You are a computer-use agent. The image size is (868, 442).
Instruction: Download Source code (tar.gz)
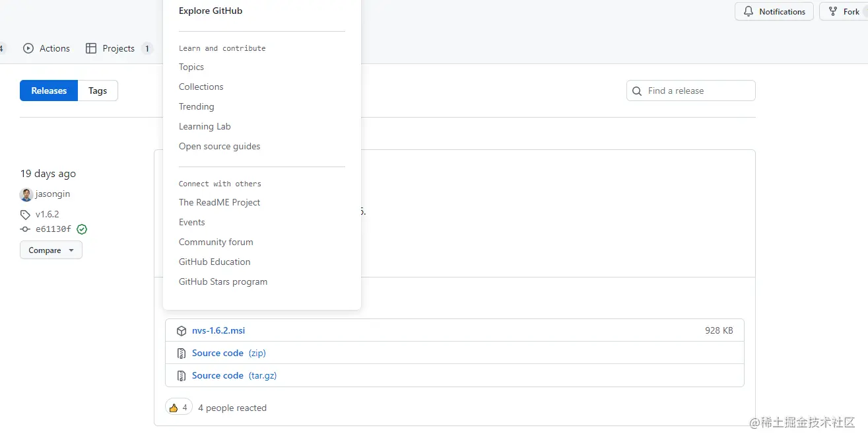pyautogui.click(x=234, y=376)
